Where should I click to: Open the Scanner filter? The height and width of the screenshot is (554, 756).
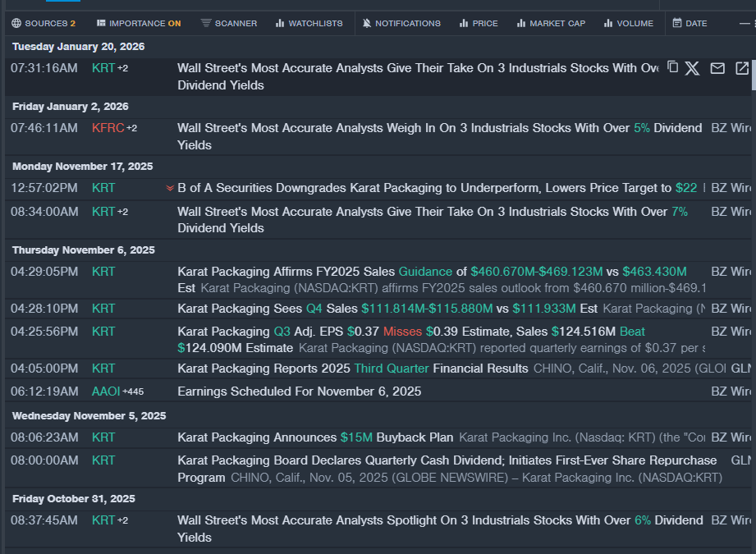pyautogui.click(x=228, y=23)
